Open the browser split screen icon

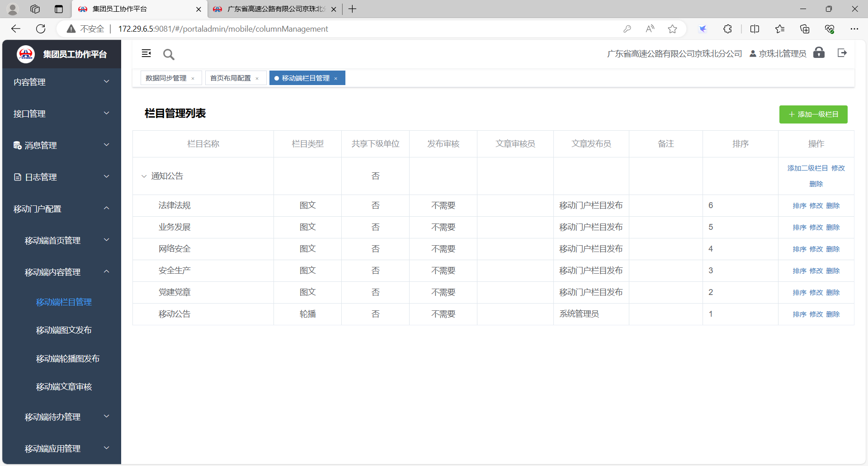click(x=755, y=29)
